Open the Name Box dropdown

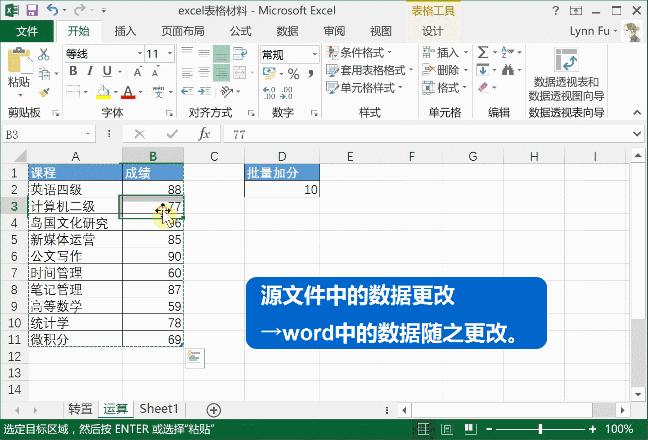(88, 134)
